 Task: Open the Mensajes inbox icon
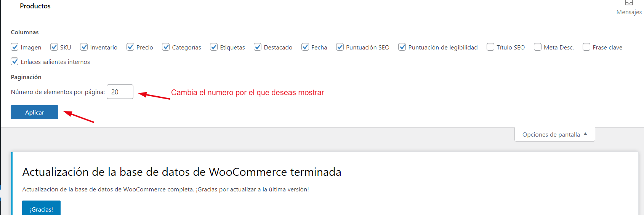629,2
